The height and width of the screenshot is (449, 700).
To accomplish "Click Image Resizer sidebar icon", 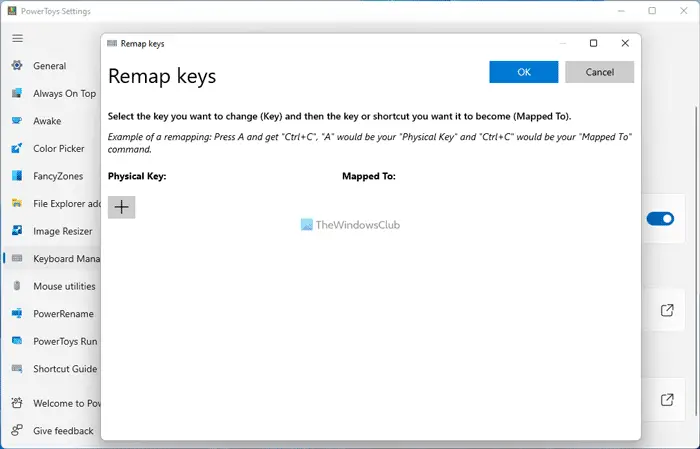I will click(17, 231).
